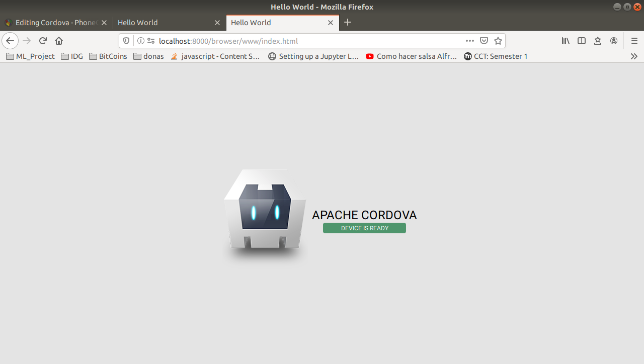Open the Library history and bookmarks icon
The height and width of the screenshot is (364, 644).
coord(566,41)
